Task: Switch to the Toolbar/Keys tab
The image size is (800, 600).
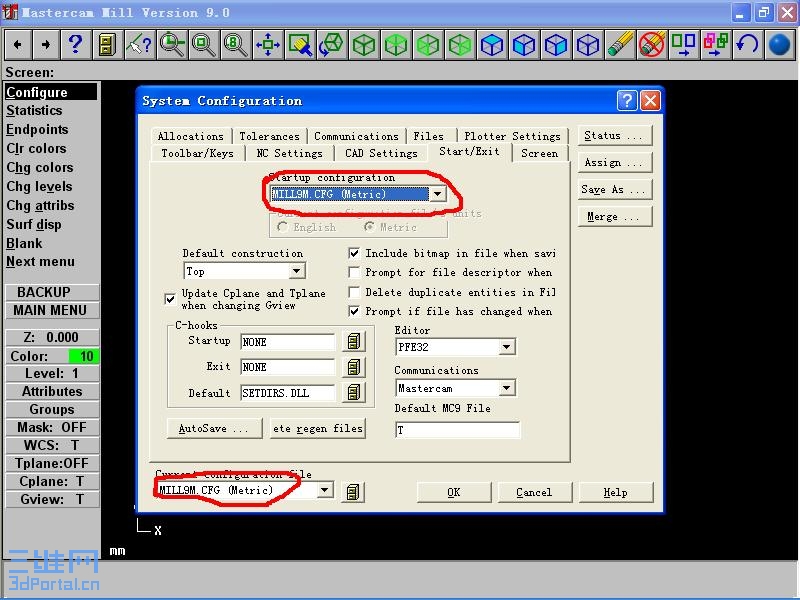Action: click(x=197, y=153)
